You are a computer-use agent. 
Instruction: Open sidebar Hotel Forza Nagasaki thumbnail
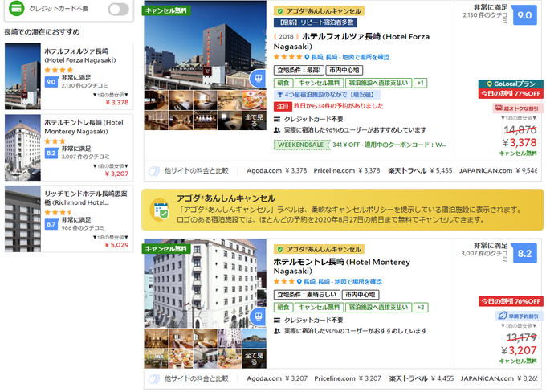coord(22,76)
